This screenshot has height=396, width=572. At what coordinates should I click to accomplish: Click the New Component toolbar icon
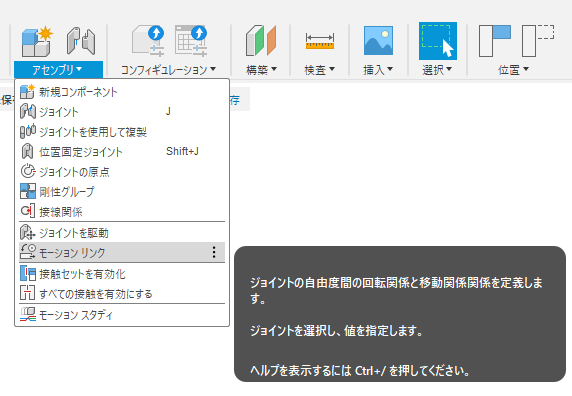[37, 41]
